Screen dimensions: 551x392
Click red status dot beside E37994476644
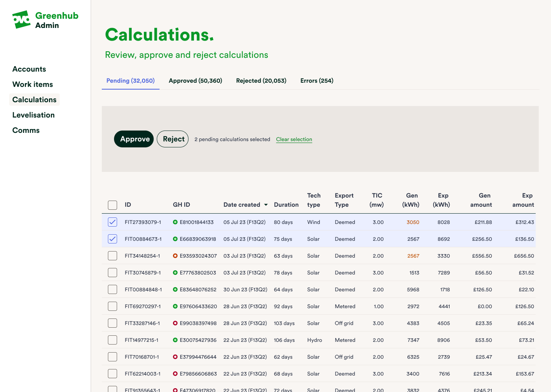pyautogui.click(x=175, y=357)
